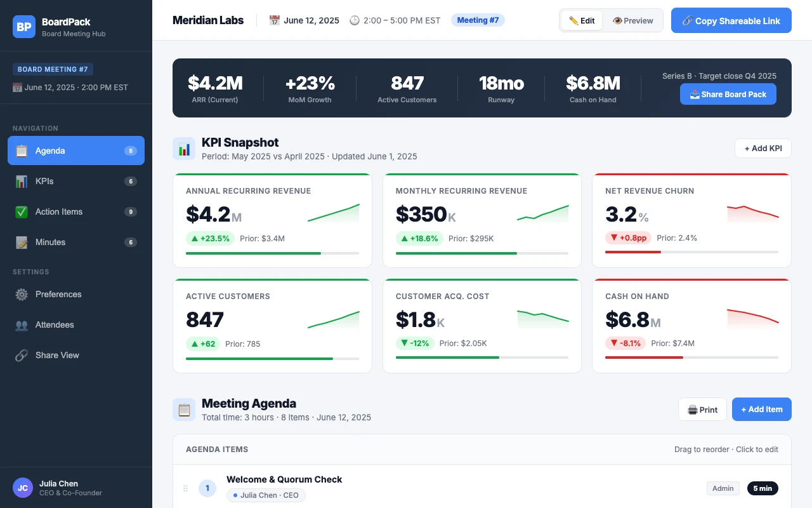Viewport: 812px width, 508px height.
Task: Select the KPIs icon in the sidebar
Action: point(21,182)
